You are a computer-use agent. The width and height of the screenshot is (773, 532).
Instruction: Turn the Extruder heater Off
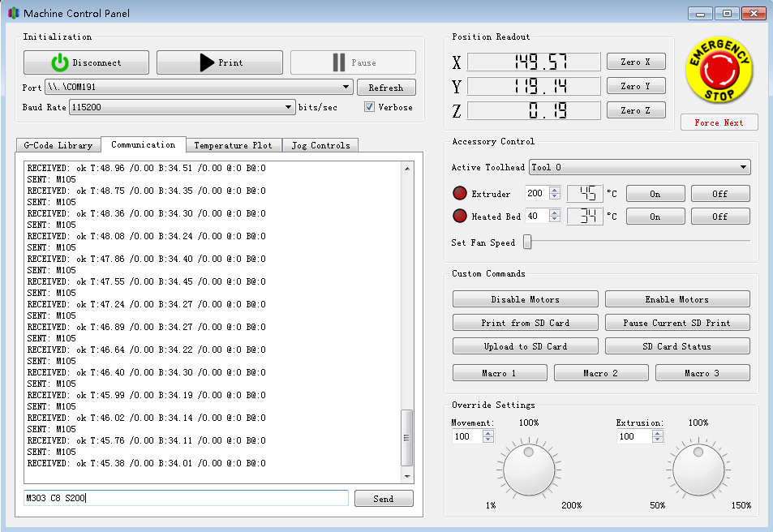tap(720, 194)
